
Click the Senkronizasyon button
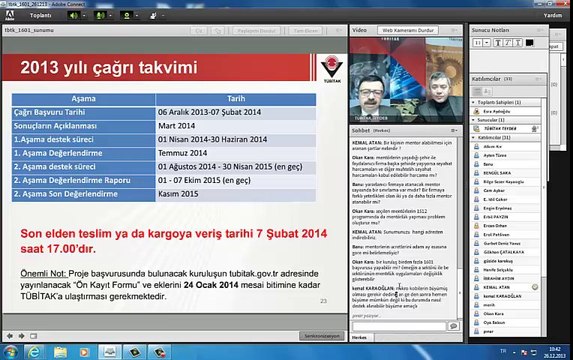[x=322, y=336]
